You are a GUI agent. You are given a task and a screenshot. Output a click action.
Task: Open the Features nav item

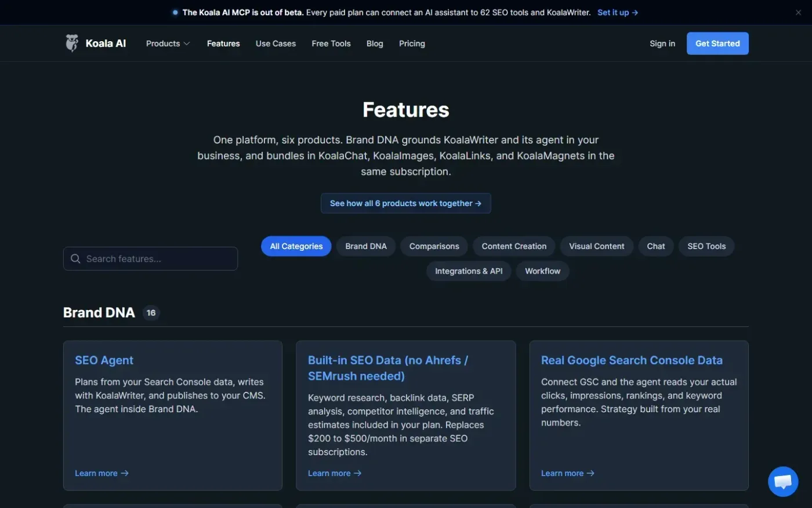pyautogui.click(x=223, y=44)
